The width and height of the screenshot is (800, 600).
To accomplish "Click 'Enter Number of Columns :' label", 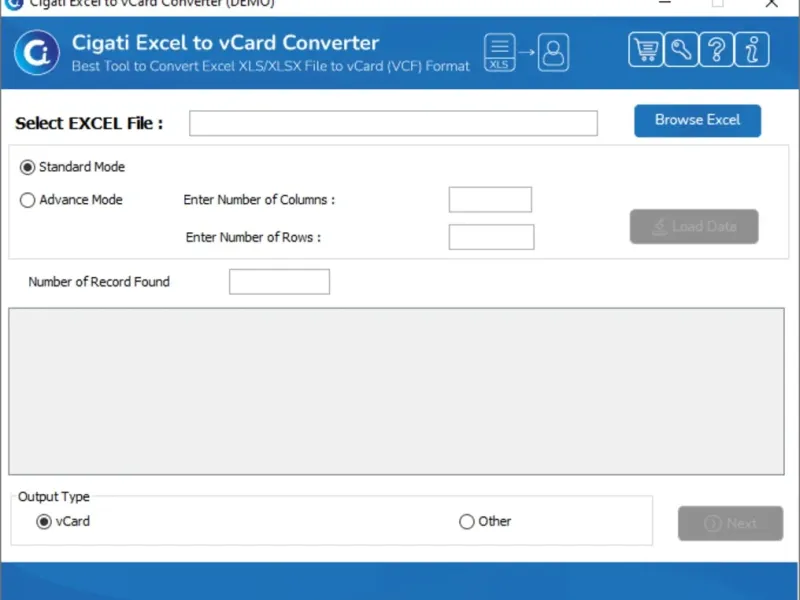I will point(259,199).
